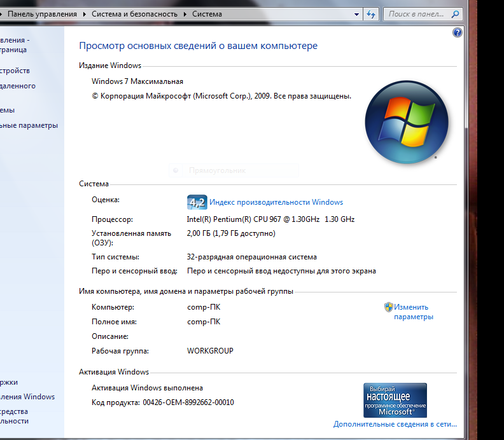Viewport: 504px width, 440px height.
Task: Click the WORKGROUP workgroup value
Action: tap(210, 351)
